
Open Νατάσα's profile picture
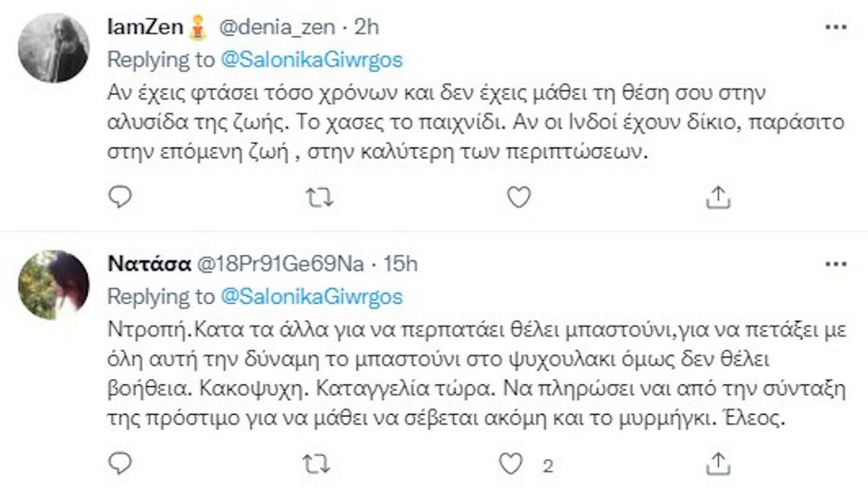coord(53,284)
